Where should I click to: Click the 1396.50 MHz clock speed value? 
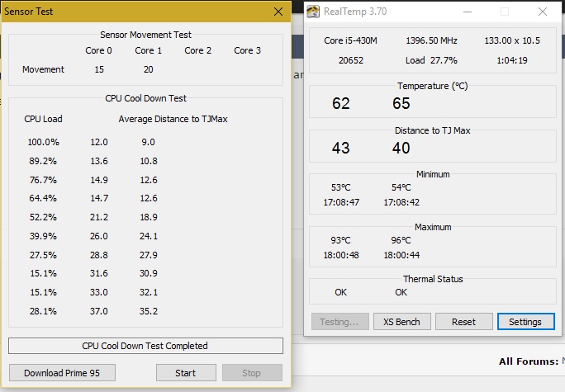click(431, 40)
